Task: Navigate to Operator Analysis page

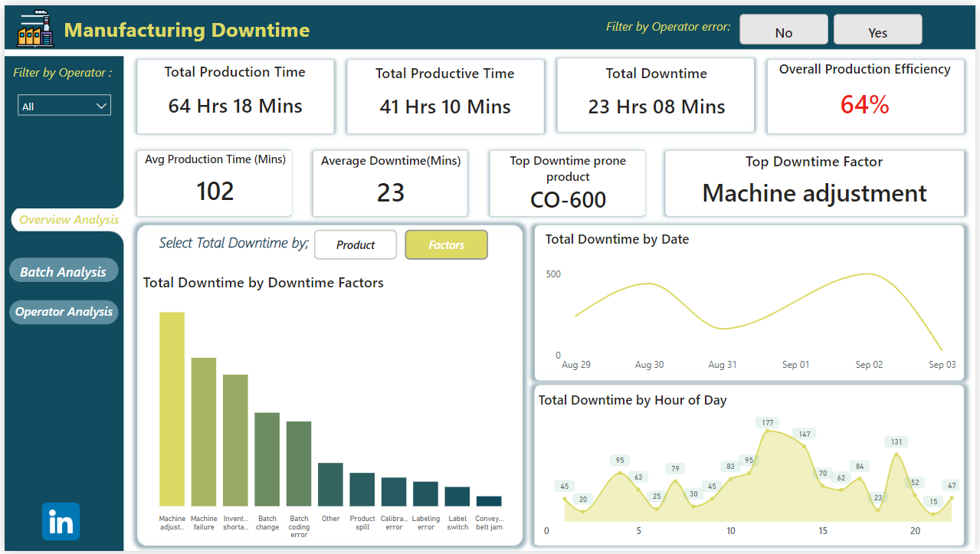Action: (64, 312)
